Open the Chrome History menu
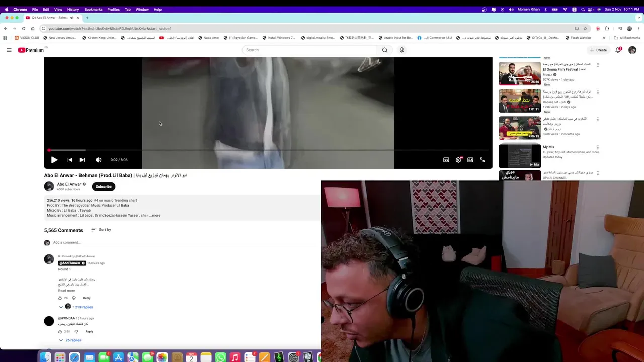Screen dimensions: 644x362 tap(73, 9)
